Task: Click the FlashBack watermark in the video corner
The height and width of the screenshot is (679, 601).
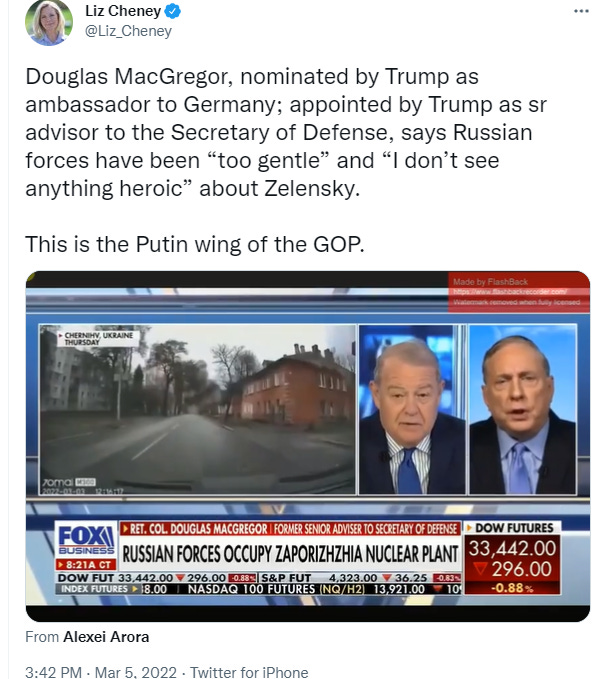Action: 518,292
